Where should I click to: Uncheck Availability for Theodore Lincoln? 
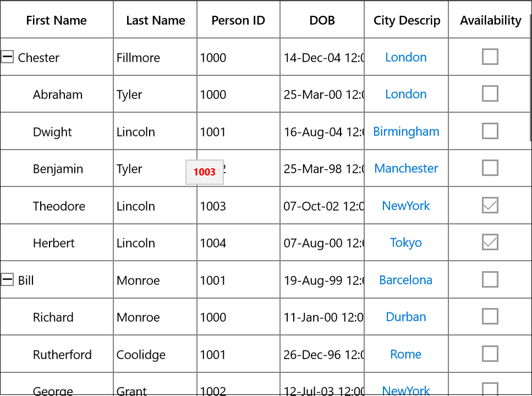490,205
